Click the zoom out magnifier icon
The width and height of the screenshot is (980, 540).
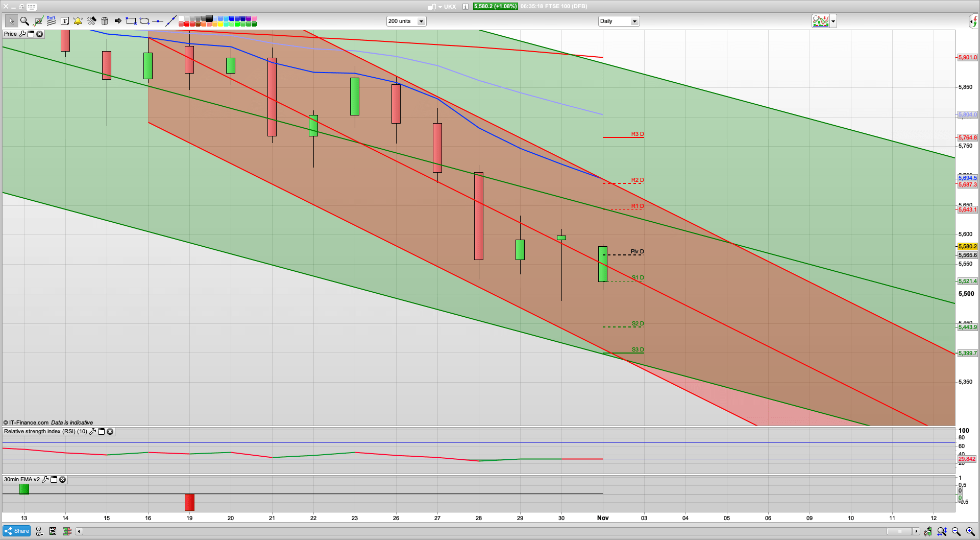coord(956,531)
